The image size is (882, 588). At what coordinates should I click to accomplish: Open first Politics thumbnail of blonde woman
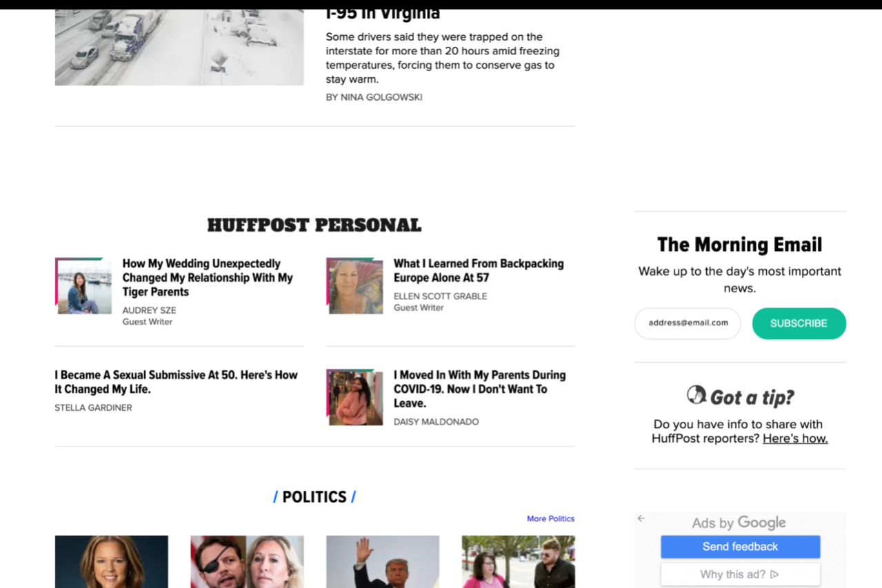tap(112, 562)
